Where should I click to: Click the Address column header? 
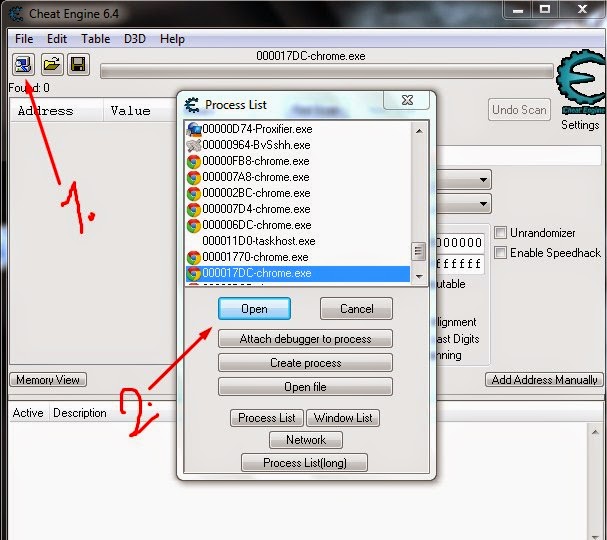tap(57, 111)
